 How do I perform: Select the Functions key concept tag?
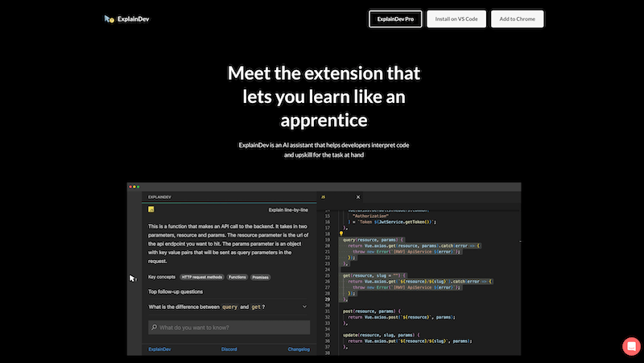pos(237,277)
